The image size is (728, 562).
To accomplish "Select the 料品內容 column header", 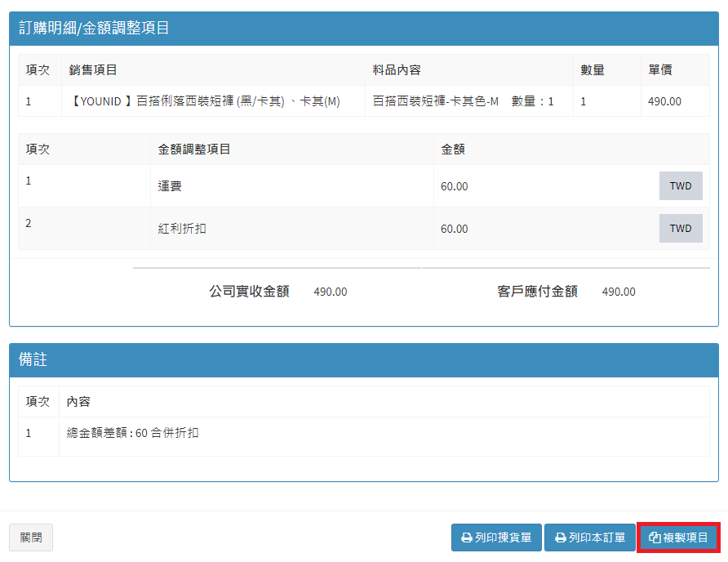I will [397, 70].
